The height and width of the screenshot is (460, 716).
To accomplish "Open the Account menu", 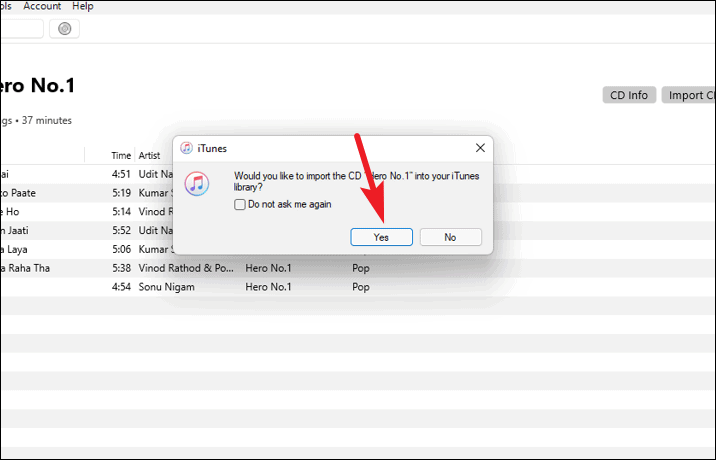I will point(42,6).
